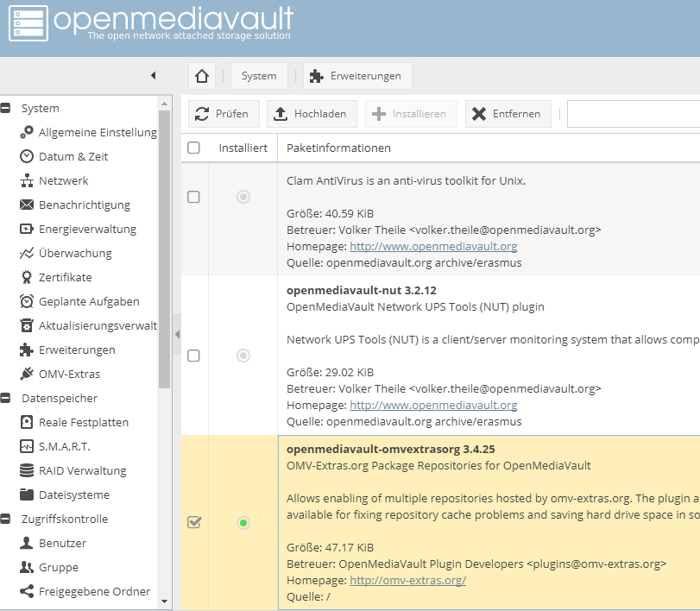The height and width of the screenshot is (611, 700).
Task: Click the openmediavault-omvextrasorg 3.4.25 title
Action: click(x=391, y=450)
